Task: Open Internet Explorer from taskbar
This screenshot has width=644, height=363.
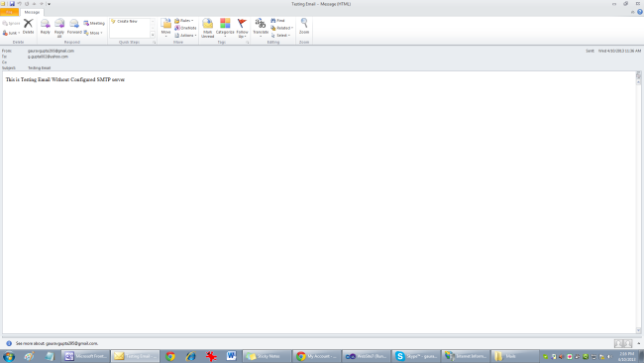Action: coord(190,356)
